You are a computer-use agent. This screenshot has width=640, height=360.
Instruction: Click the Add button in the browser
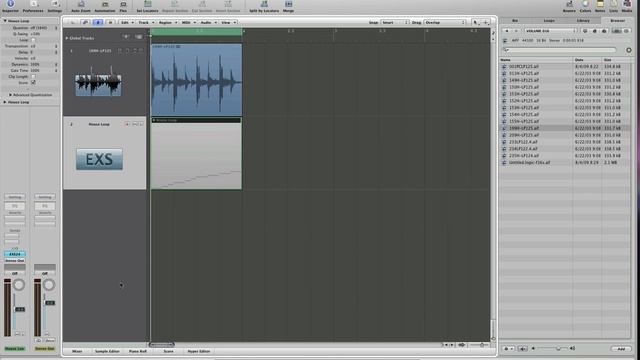click(620, 349)
